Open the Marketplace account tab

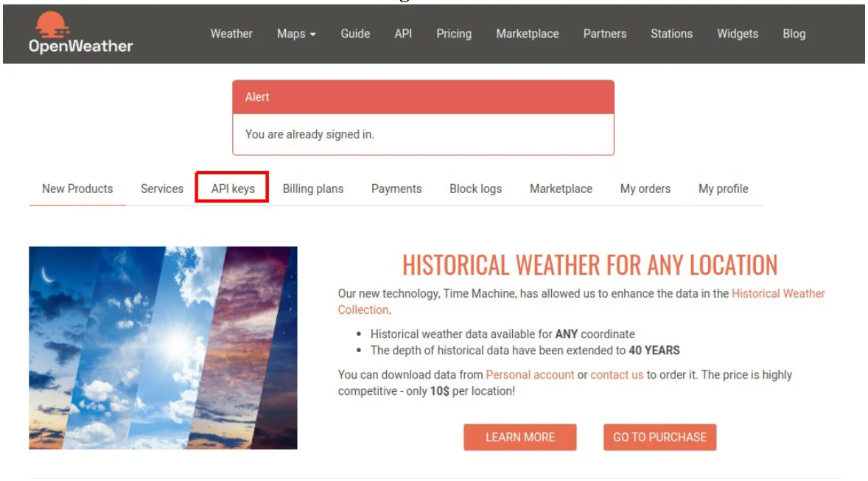(561, 189)
